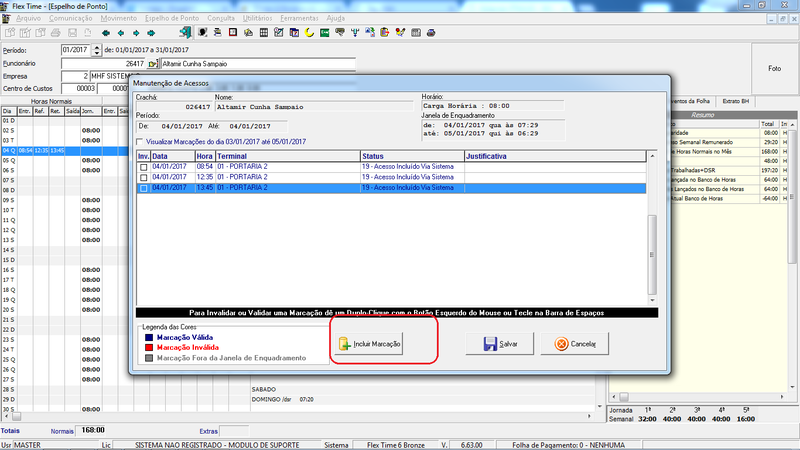Click the Status column header

pyautogui.click(x=412, y=156)
